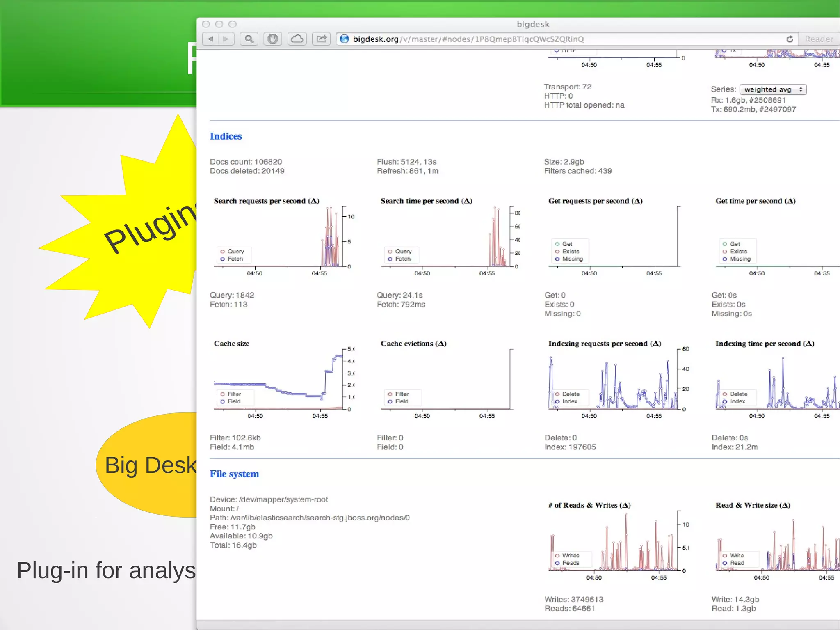The width and height of the screenshot is (840, 630).
Task: Toggle Missing series in Get time chart
Action: [737, 259]
